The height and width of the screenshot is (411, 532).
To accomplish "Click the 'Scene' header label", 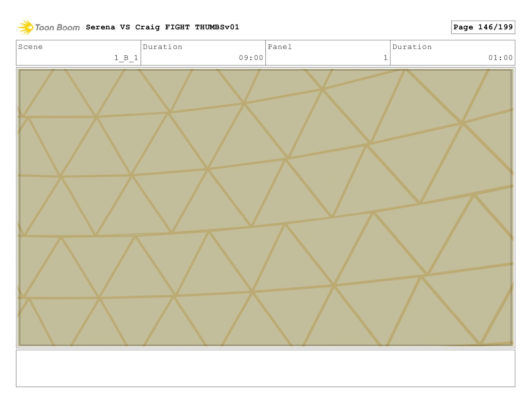I will (30, 47).
